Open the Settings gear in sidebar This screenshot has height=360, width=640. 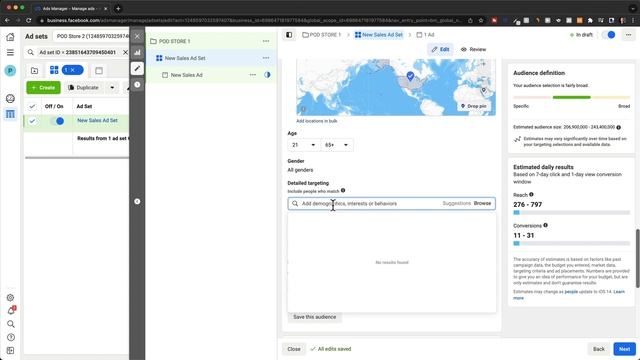(x=10, y=298)
